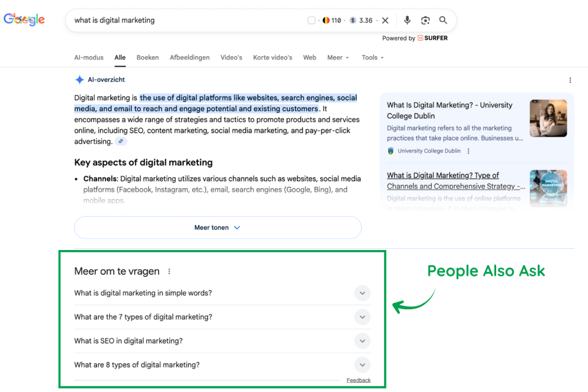This screenshot has width=588, height=392.
Task: Tick the Surfer checkbox in search bar
Action: (x=311, y=21)
